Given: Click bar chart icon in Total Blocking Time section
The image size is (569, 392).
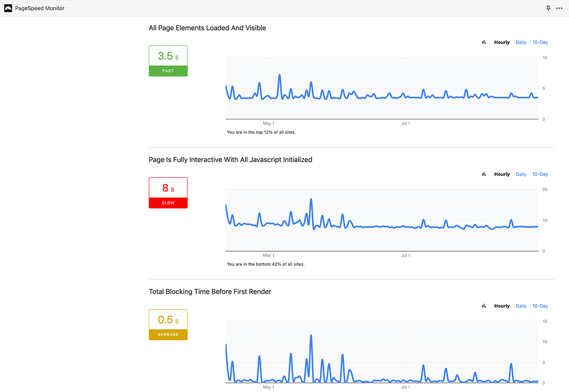Looking at the screenshot, I should (x=484, y=306).
